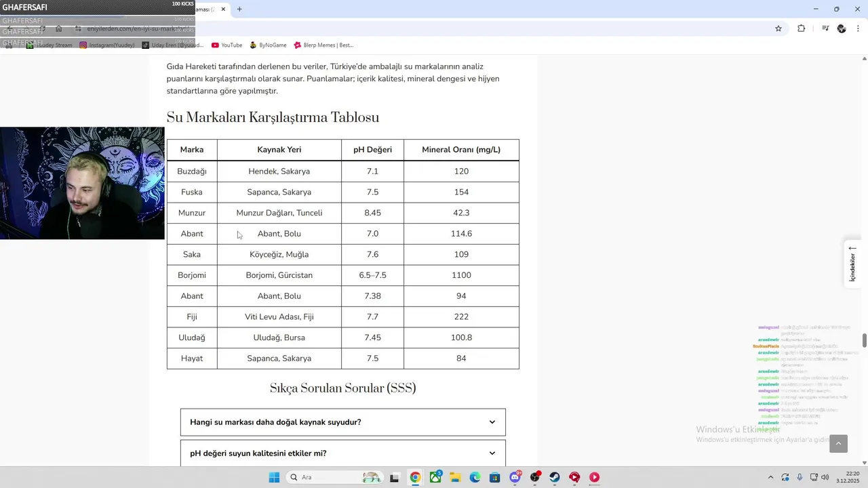Image resolution: width=868 pixels, height=488 pixels.
Task: Open the red play-button app in taskbar
Action: [x=595, y=477]
